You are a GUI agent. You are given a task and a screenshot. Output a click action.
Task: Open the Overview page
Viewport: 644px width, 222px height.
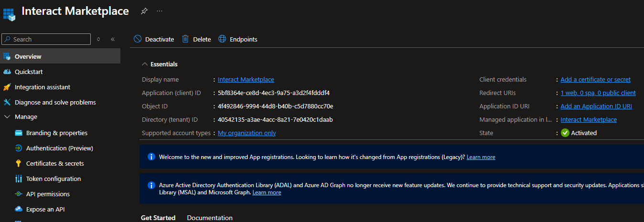pyautogui.click(x=60, y=56)
